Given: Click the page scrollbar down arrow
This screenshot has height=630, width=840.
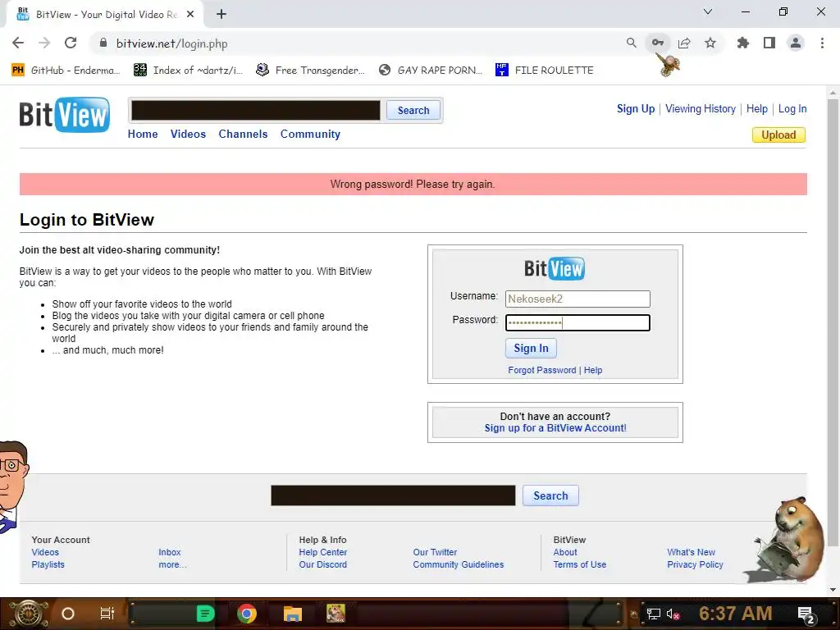Looking at the screenshot, I should [x=833, y=590].
